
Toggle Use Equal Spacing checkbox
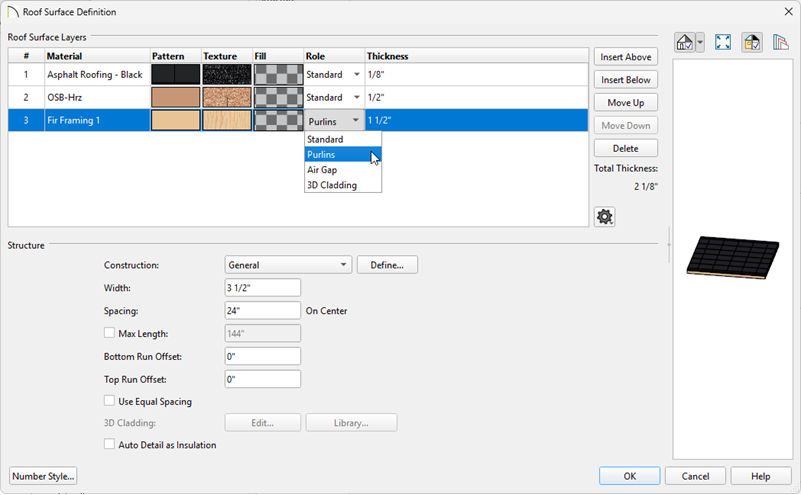[109, 401]
